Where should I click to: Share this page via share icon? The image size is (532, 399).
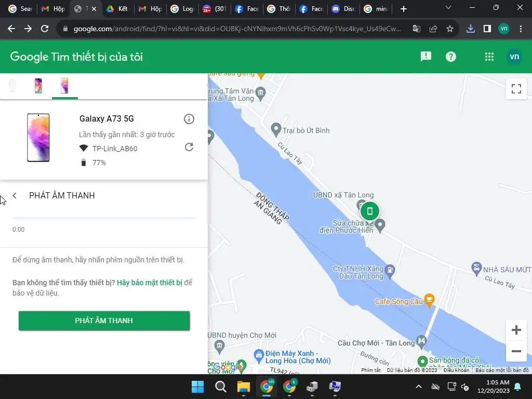click(x=433, y=29)
